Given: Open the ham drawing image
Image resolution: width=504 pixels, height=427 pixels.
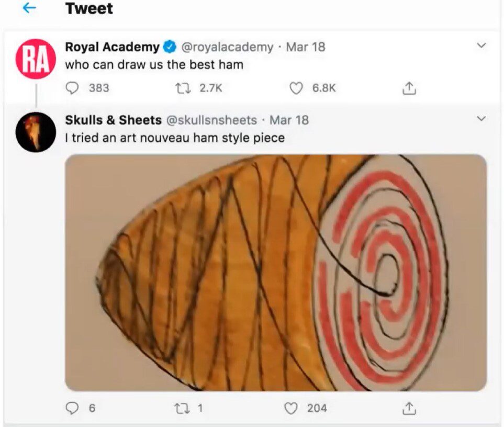Looking at the screenshot, I should [x=276, y=273].
